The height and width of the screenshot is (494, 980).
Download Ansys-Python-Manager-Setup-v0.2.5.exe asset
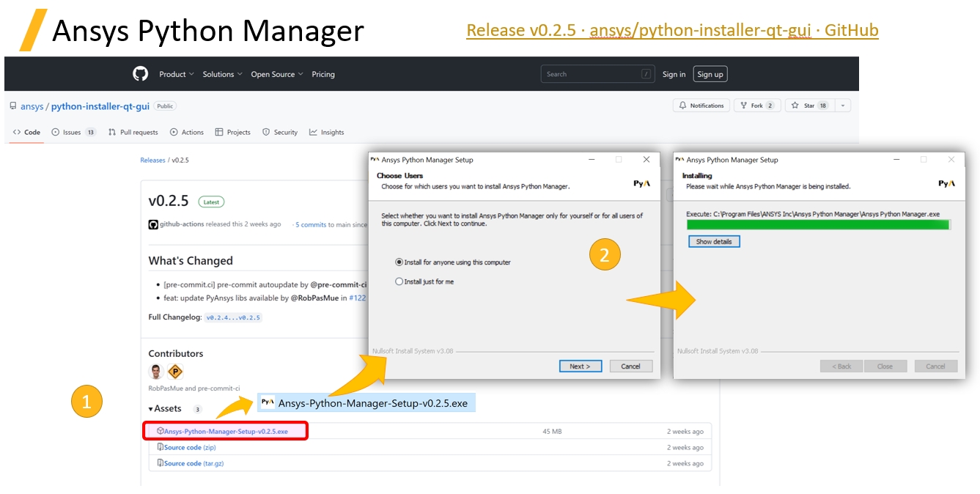[226, 432]
